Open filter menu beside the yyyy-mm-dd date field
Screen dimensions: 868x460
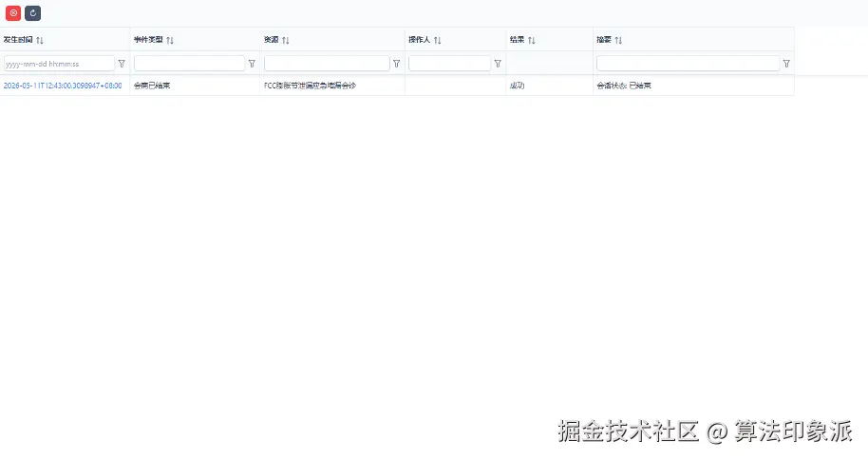122,64
